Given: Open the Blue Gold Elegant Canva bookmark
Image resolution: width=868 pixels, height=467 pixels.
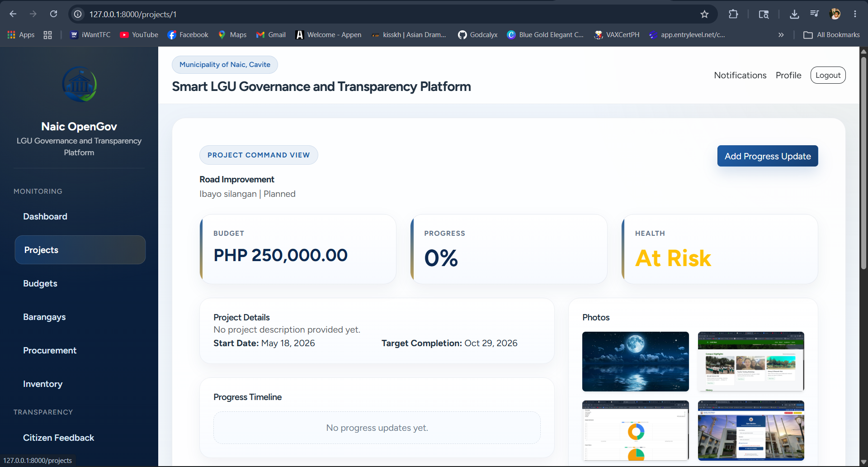Looking at the screenshot, I should pos(545,35).
